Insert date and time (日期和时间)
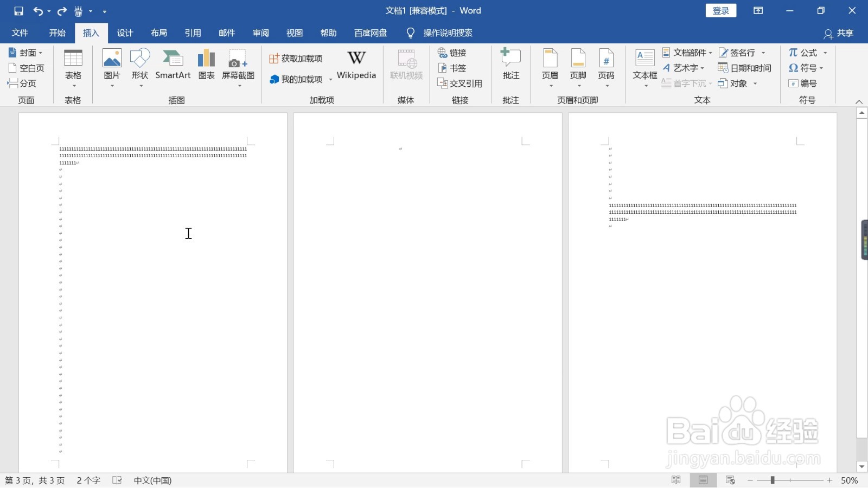The height and width of the screenshot is (488, 868). tap(744, 68)
